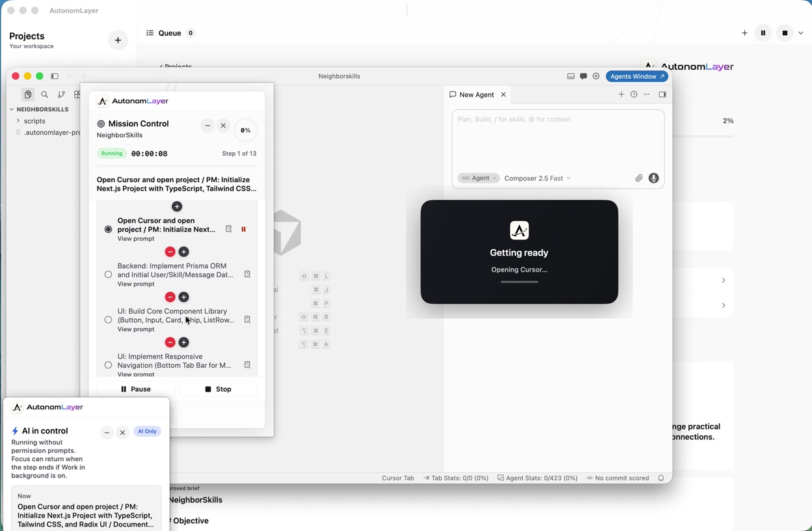This screenshot has width=812, height=531.
Task: Click Tab Stats in status bar
Action: pos(456,478)
